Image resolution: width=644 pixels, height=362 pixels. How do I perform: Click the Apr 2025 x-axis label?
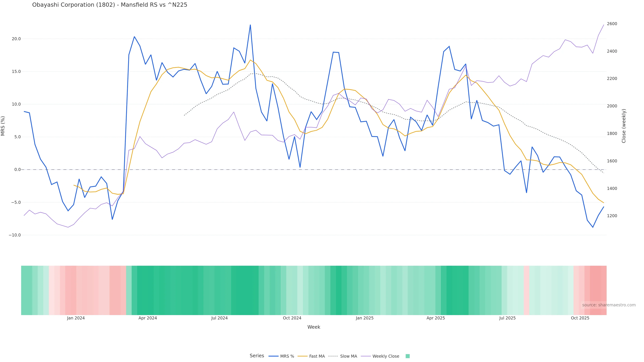(436, 318)
